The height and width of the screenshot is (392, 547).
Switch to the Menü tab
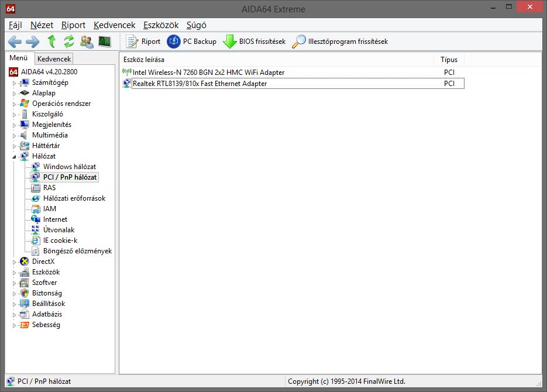coord(19,58)
